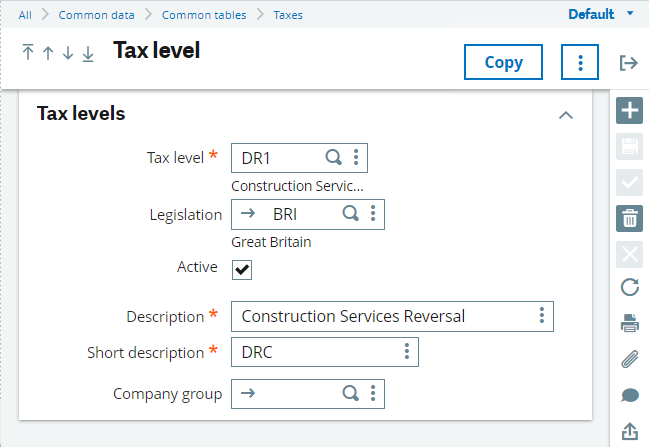Open lookup for Tax level field
The width and height of the screenshot is (649, 447).
point(334,158)
